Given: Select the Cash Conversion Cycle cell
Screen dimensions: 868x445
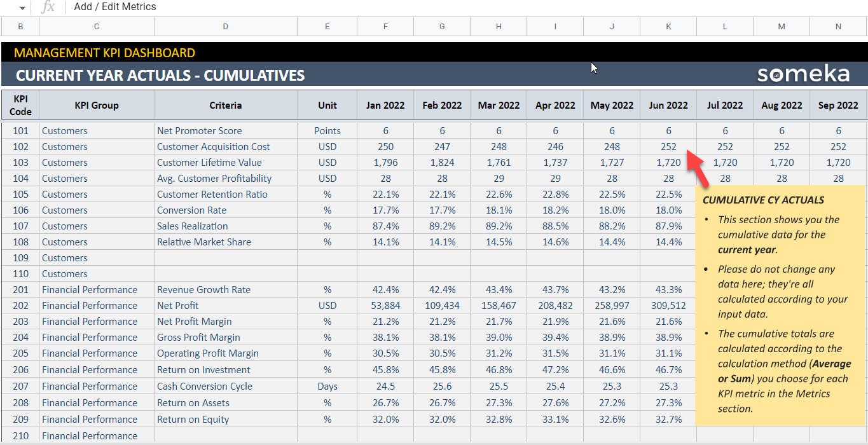Looking at the screenshot, I should click(226, 386).
